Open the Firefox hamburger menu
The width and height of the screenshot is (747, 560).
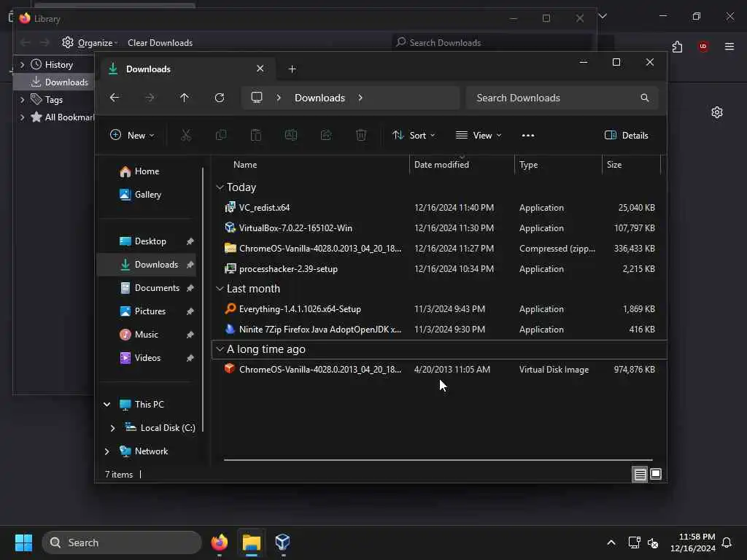point(729,46)
